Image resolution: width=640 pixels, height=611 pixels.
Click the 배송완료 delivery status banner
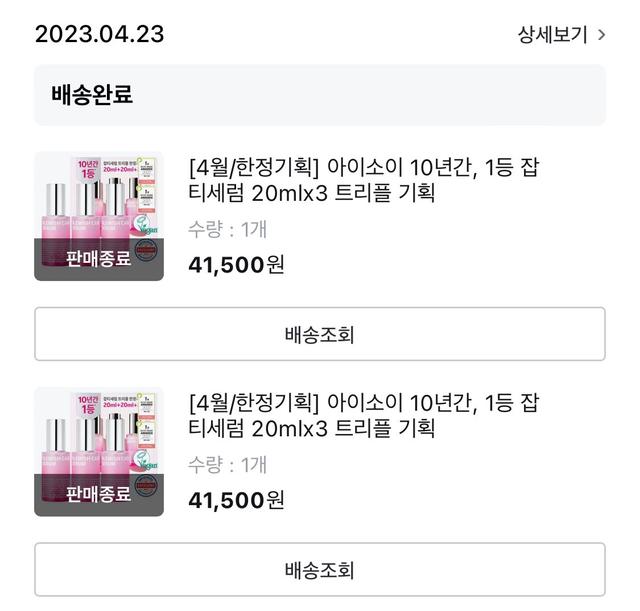pos(319,95)
